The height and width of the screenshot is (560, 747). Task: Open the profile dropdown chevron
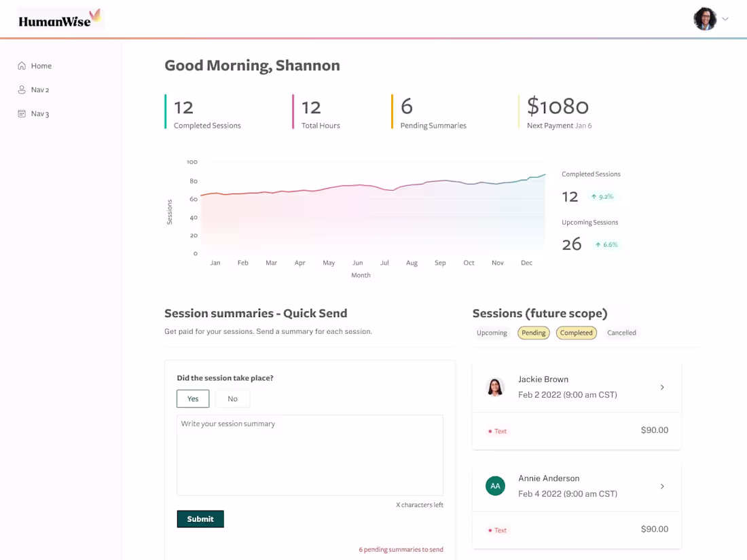725,18
